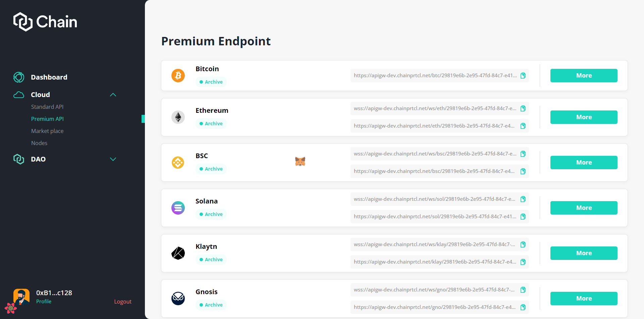Open the Profile link
Image resolution: width=644 pixels, height=319 pixels.
coord(44,302)
